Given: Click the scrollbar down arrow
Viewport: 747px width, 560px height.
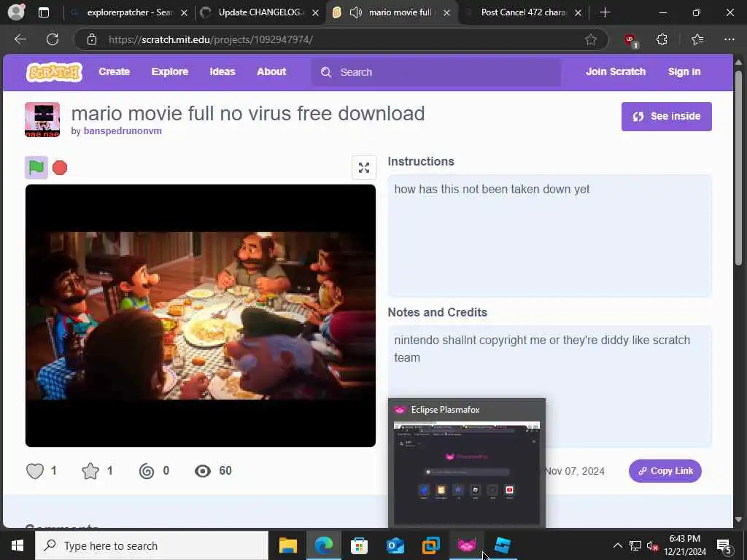Looking at the screenshot, I should click(x=738, y=519).
